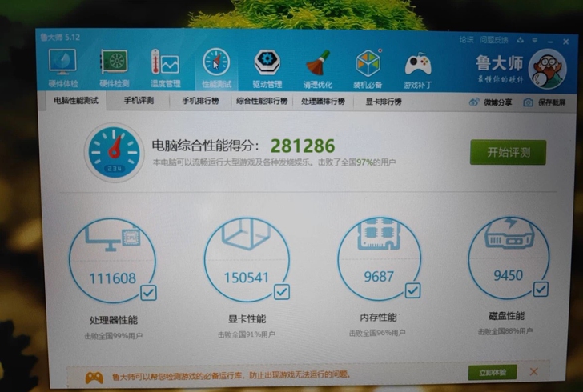Click the 电脑综合性能得分 heading
Image resolution: width=583 pixels, height=392 pixels.
coord(205,146)
